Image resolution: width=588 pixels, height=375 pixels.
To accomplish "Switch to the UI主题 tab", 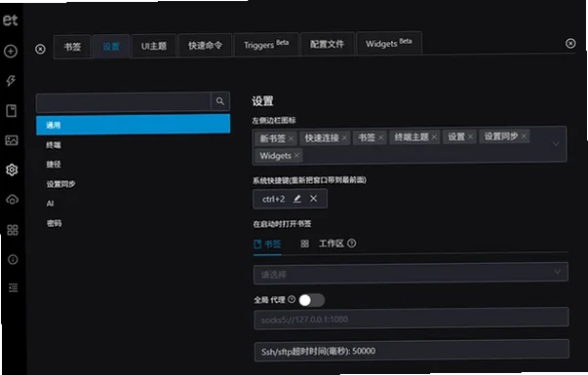I will point(154,46).
